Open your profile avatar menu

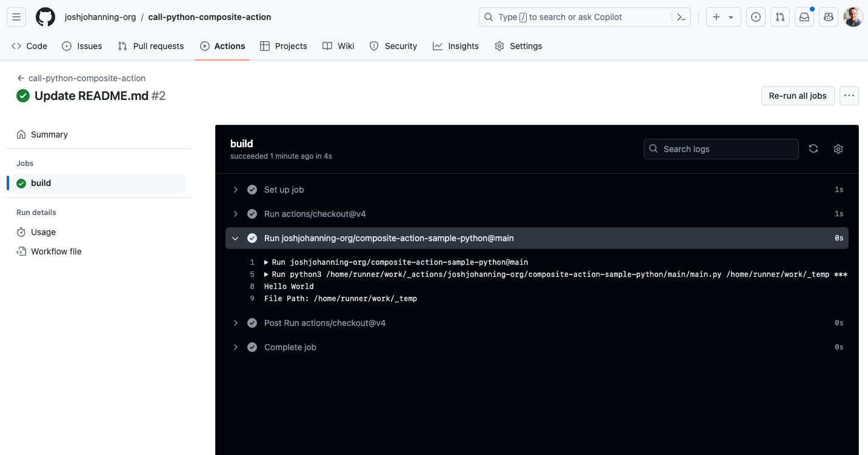pyautogui.click(x=853, y=16)
